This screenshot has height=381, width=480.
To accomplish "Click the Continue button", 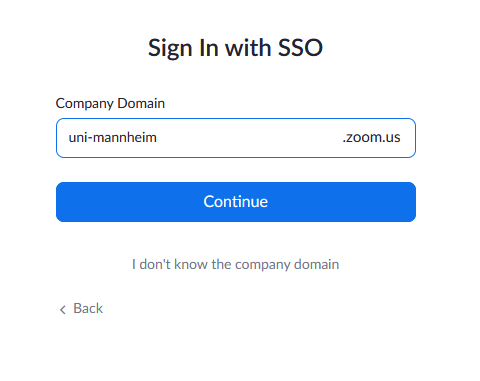I will click(236, 202).
